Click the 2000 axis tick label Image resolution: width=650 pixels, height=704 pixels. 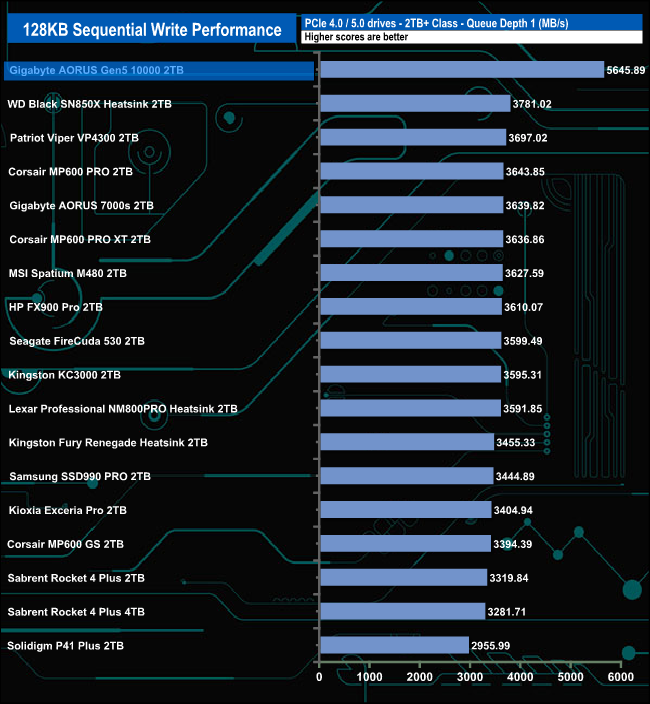(420, 677)
